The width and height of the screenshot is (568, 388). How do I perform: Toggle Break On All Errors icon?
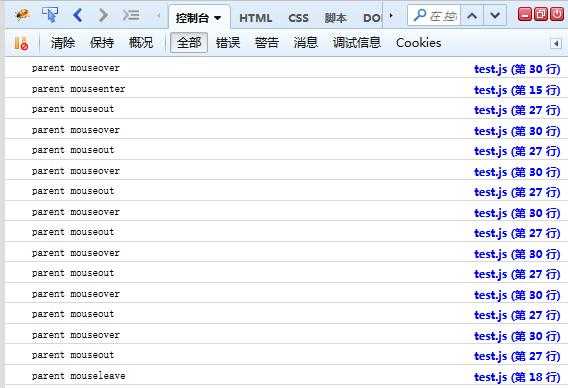point(21,43)
